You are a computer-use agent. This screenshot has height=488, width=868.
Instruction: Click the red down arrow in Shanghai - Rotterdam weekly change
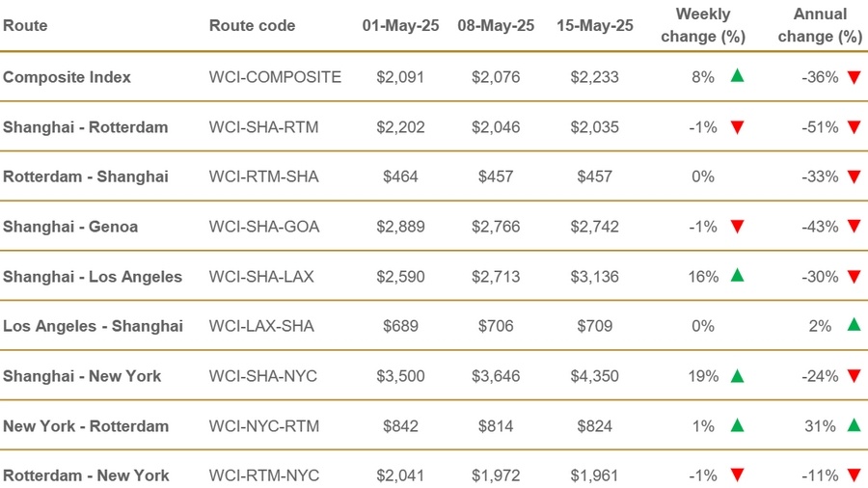pyautogui.click(x=737, y=127)
